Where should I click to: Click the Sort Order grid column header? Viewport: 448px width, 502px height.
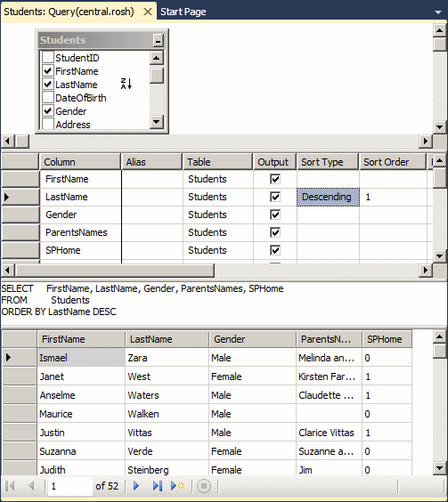393,162
